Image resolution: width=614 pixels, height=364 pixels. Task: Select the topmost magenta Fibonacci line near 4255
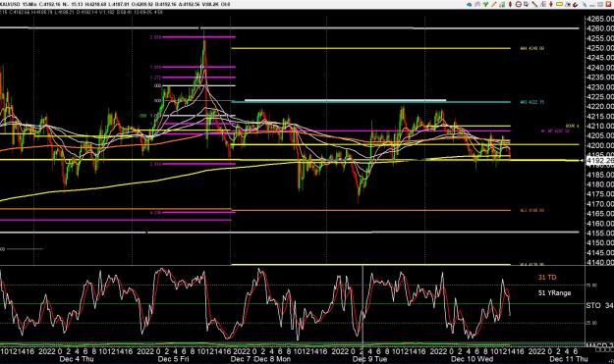click(198, 37)
